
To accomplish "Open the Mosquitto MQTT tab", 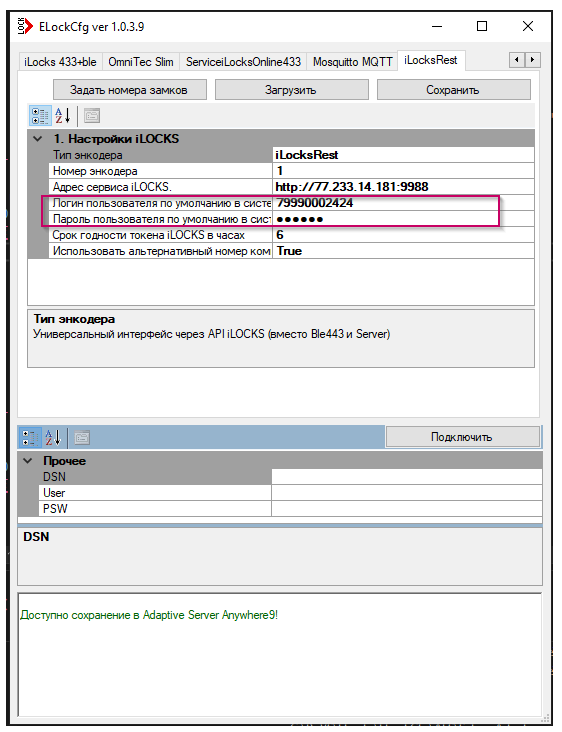I will [352, 62].
